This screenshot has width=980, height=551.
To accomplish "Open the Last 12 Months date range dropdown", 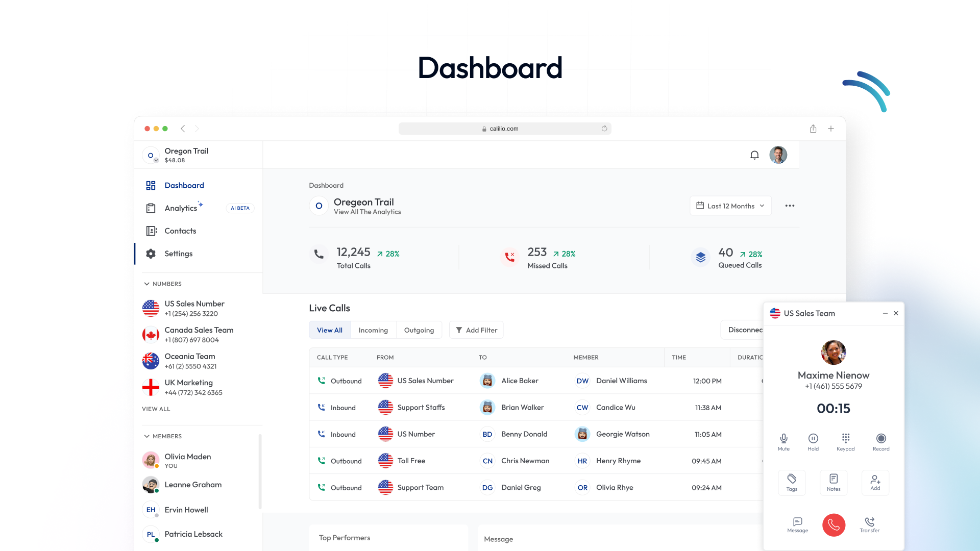I will click(x=730, y=206).
